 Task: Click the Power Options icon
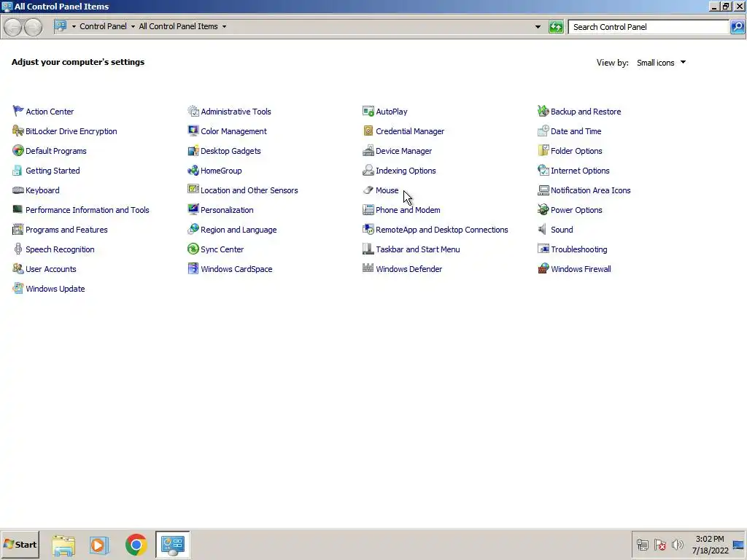[543, 209]
